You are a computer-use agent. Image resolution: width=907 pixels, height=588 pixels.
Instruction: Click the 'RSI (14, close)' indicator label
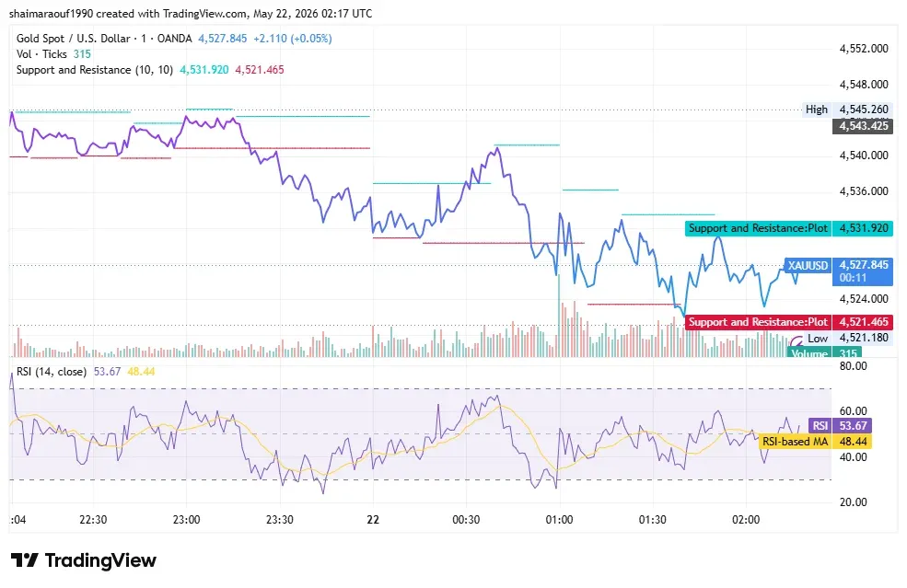pyautogui.click(x=52, y=372)
